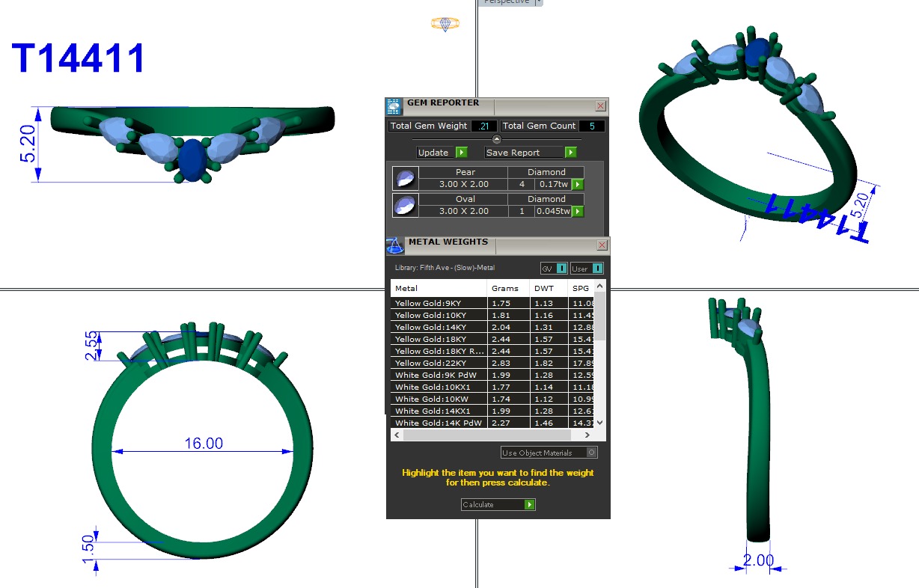
Task: Enable Use Object Materials option
Action: 591,453
